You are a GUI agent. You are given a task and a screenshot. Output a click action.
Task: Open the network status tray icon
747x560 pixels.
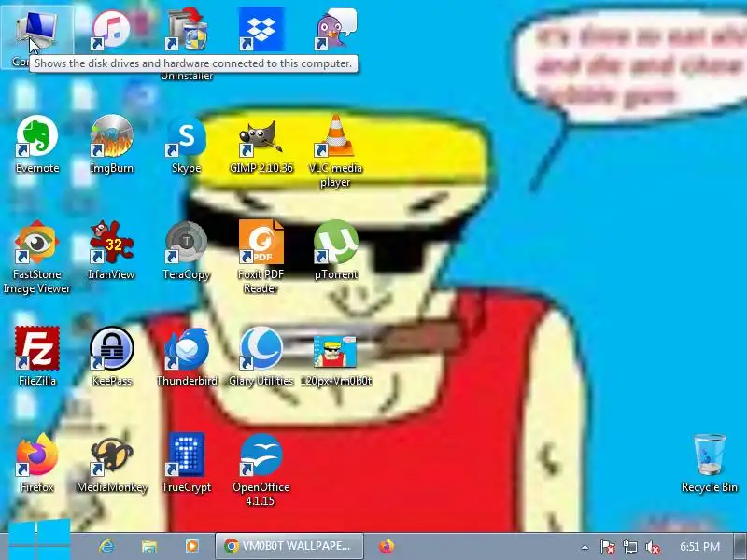coord(629,547)
